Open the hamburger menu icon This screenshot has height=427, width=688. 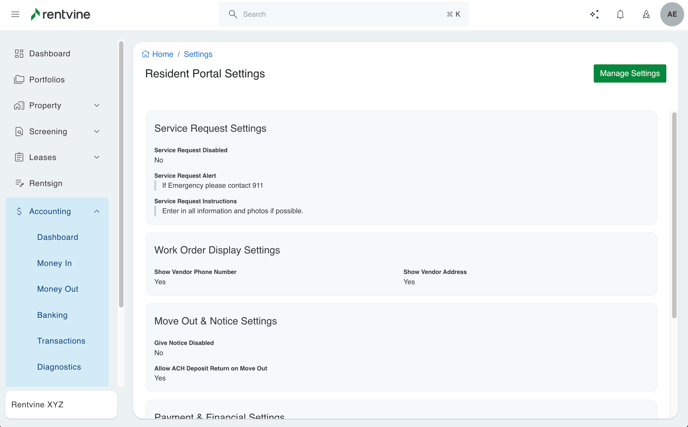pyautogui.click(x=15, y=14)
